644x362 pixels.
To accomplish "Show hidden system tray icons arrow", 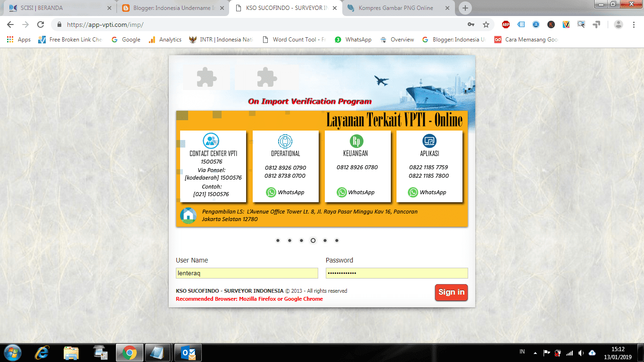I will 535,353.
